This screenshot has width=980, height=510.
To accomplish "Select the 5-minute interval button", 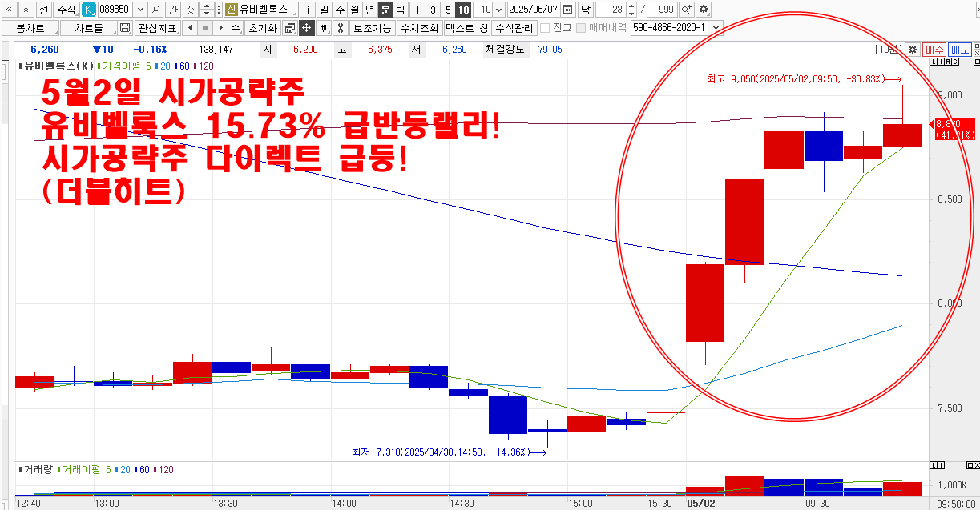I will (448, 10).
